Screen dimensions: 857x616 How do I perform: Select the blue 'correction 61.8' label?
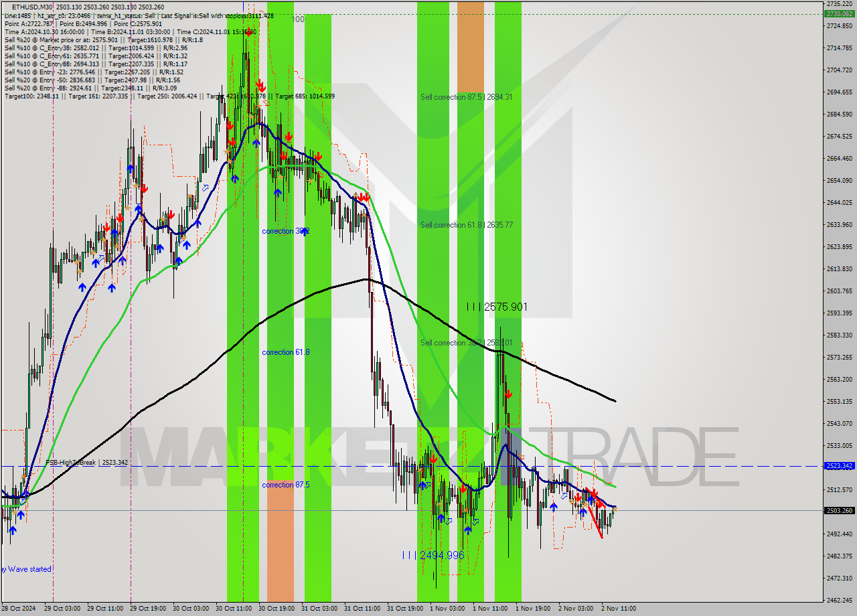(x=286, y=352)
